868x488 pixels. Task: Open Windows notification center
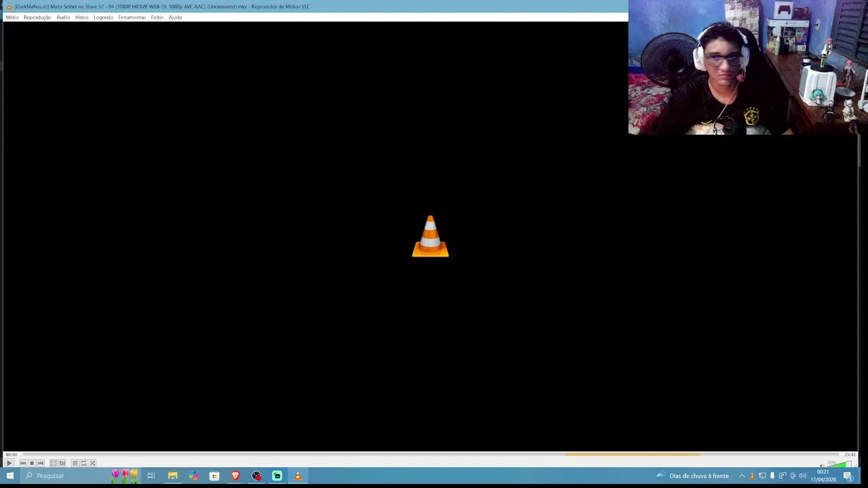click(x=848, y=476)
